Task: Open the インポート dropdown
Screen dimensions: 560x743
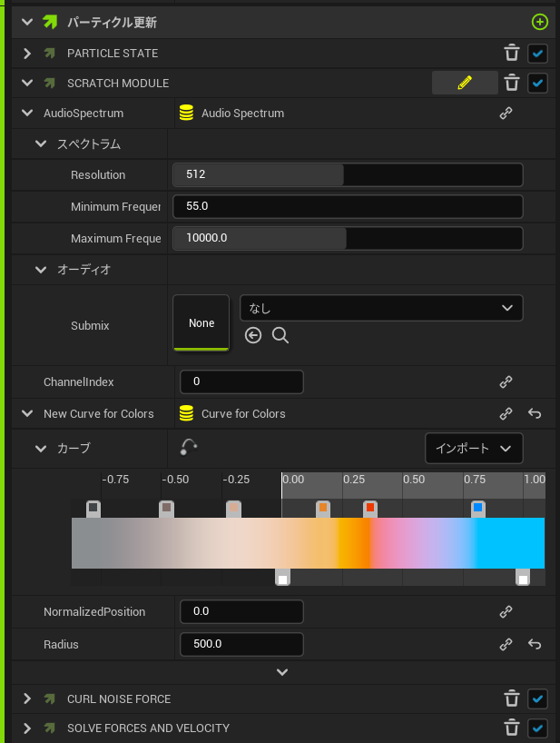Action: coord(474,449)
